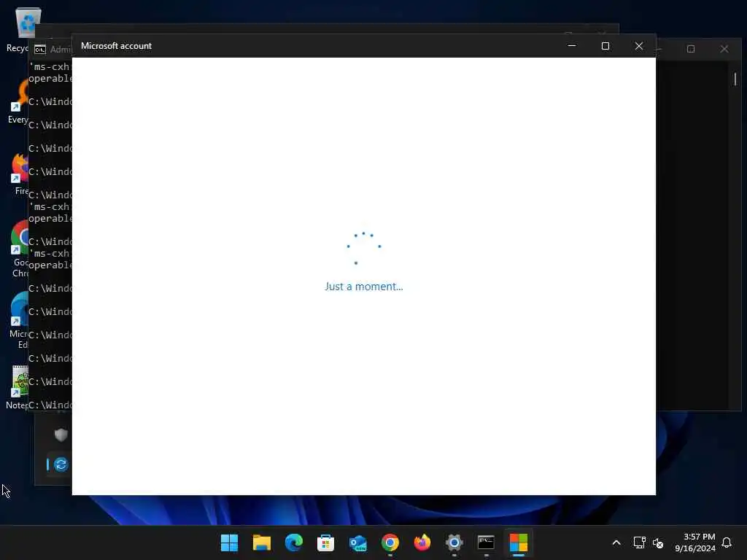This screenshot has width=747, height=560.
Task: Switch to Firefox in the taskbar
Action: pyautogui.click(x=422, y=542)
